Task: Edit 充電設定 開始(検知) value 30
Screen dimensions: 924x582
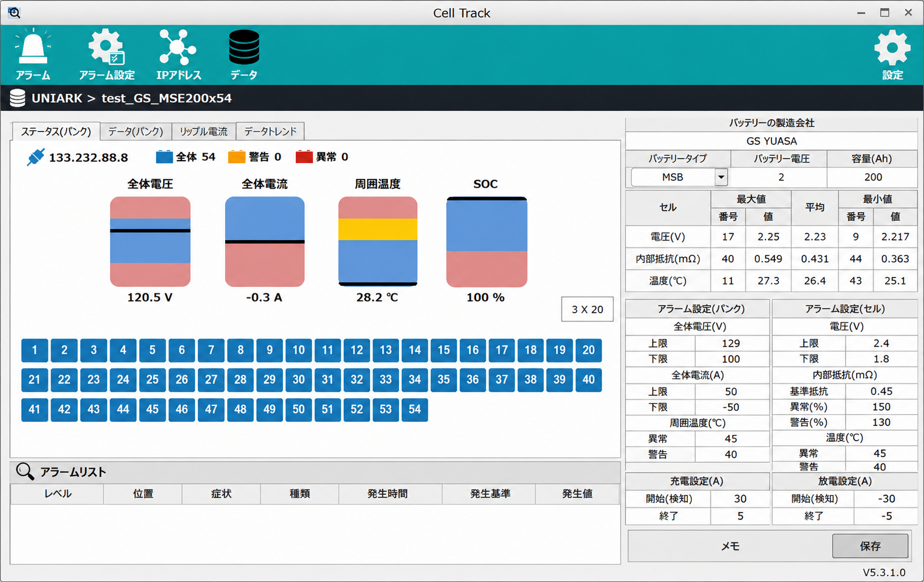Action: (740, 498)
